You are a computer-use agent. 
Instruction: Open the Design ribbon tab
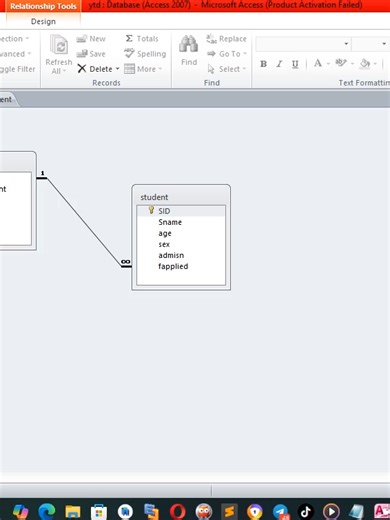[43, 21]
